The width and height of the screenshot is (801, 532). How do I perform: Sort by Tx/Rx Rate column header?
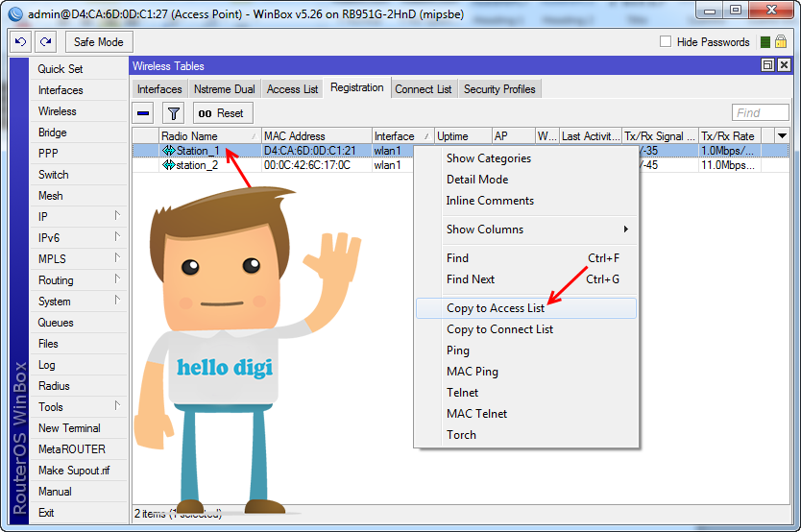(x=730, y=135)
